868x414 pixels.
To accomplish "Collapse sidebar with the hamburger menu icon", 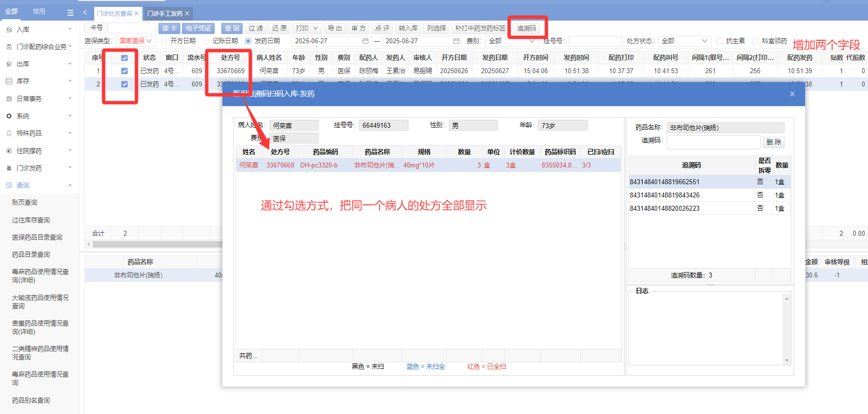I will click(x=70, y=13).
